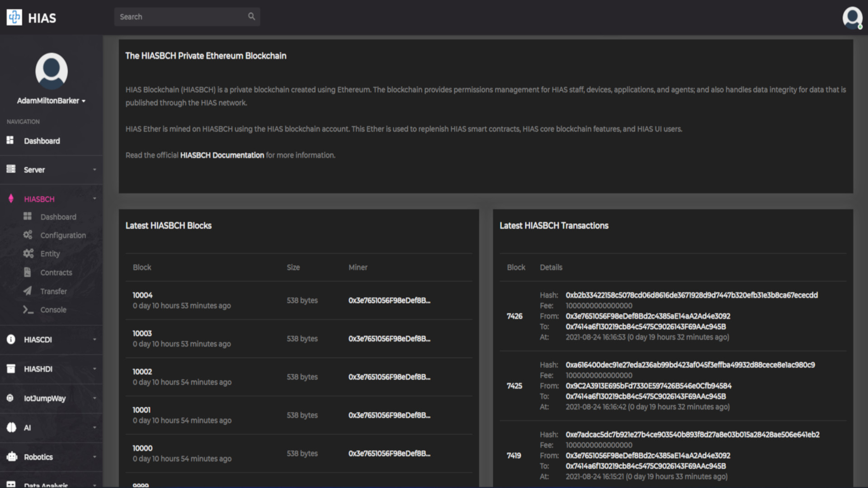The width and height of the screenshot is (868, 488).
Task: Open transaction hash starting 0xe7adcac5
Action: click(x=692, y=434)
